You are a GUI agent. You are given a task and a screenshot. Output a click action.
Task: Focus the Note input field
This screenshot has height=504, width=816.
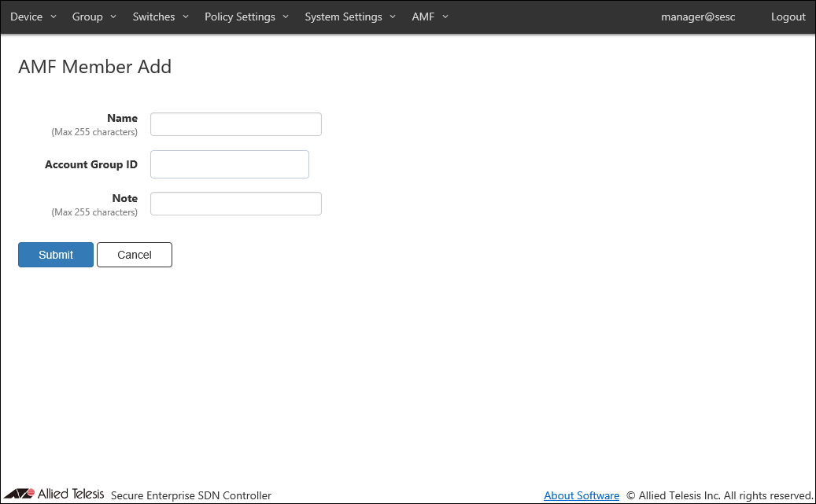[236, 204]
